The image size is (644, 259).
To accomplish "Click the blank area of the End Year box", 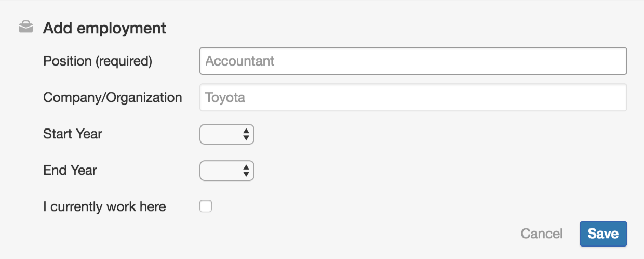I will click(x=221, y=170).
